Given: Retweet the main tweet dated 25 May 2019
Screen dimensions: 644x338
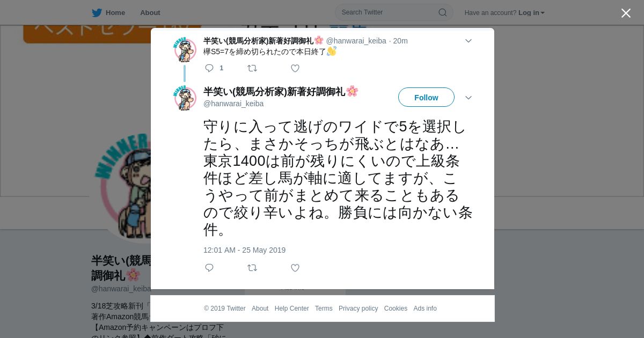Looking at the screenshot, I should 252,268.
